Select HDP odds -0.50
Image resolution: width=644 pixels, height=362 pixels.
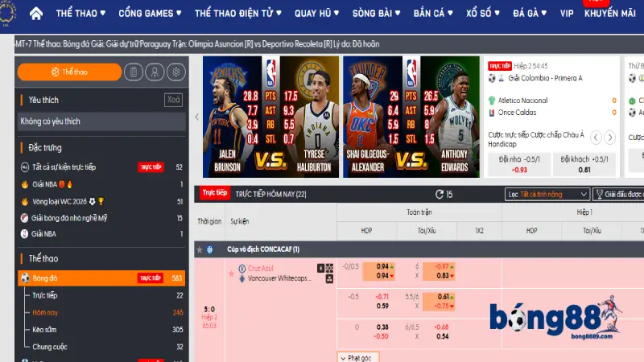click(381, 336)
